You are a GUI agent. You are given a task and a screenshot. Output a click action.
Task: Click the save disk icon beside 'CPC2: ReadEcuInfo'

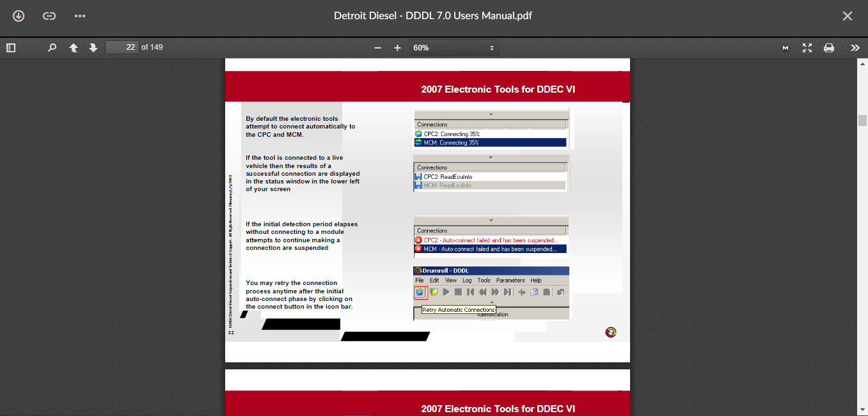[418, 176]
